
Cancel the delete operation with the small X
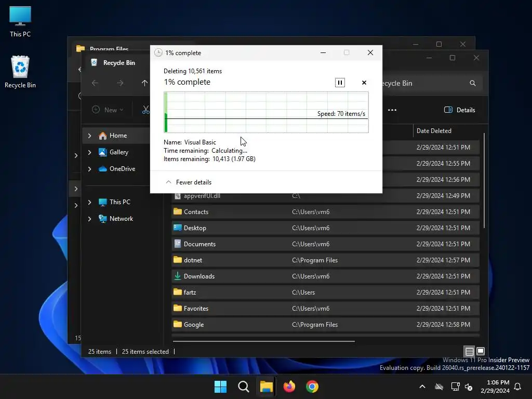pos(364,83)
